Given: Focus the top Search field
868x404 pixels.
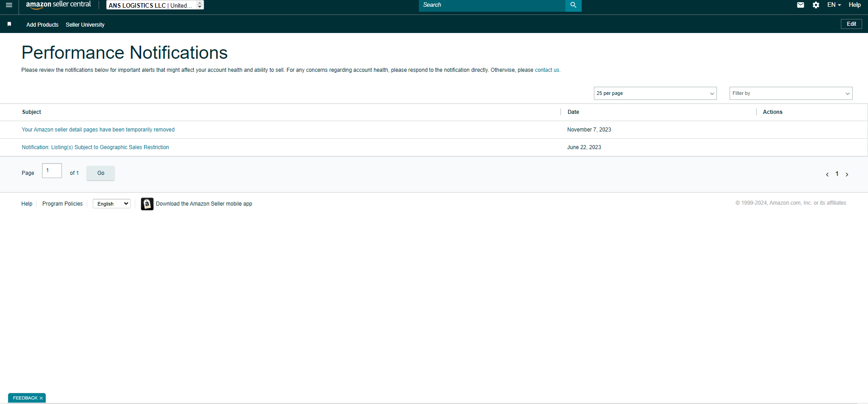Looking at the screenshot, I should point(492,5).
